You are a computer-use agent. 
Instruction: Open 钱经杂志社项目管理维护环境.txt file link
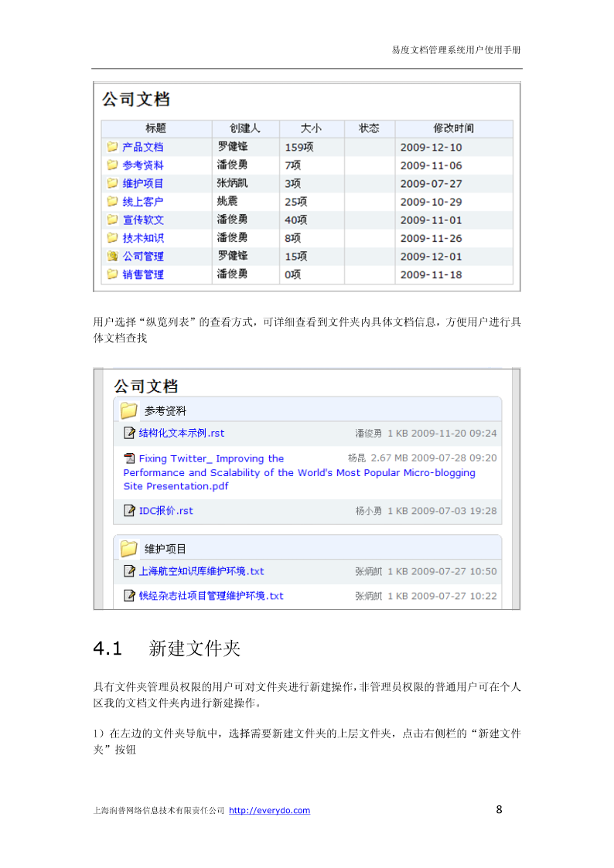click(x=211, y=596)
